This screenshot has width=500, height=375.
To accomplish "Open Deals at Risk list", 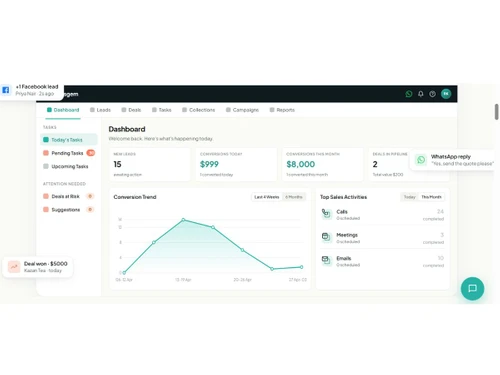I will click(x=69, y=196).
